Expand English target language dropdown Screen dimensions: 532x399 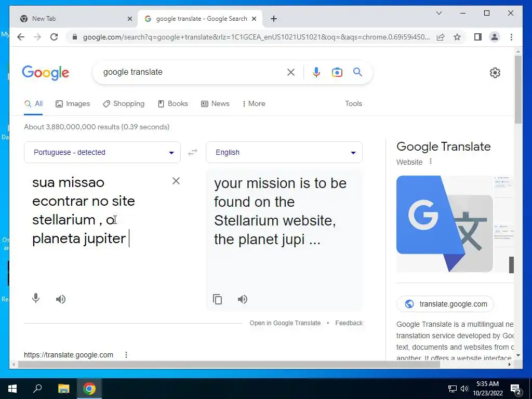tap(284, 152)
